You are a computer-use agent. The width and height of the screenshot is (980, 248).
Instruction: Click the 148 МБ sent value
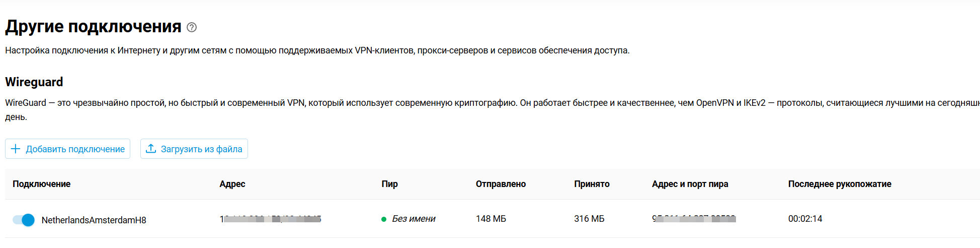pyautogui.click(x=491, y=219)
